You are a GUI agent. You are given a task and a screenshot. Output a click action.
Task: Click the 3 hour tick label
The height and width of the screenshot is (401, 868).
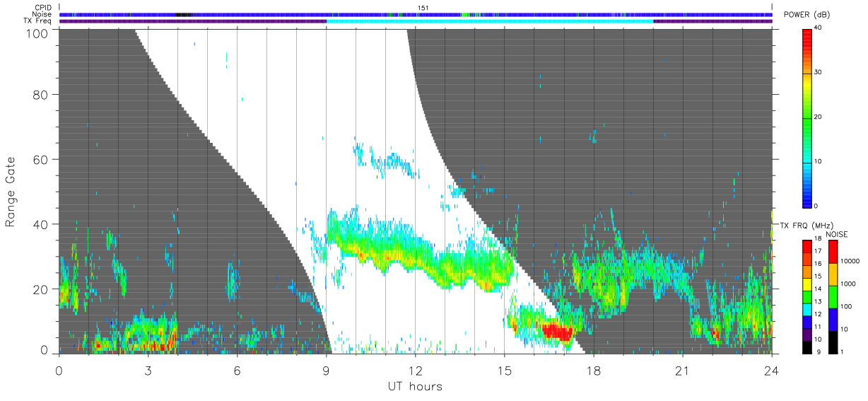point(148,370)
